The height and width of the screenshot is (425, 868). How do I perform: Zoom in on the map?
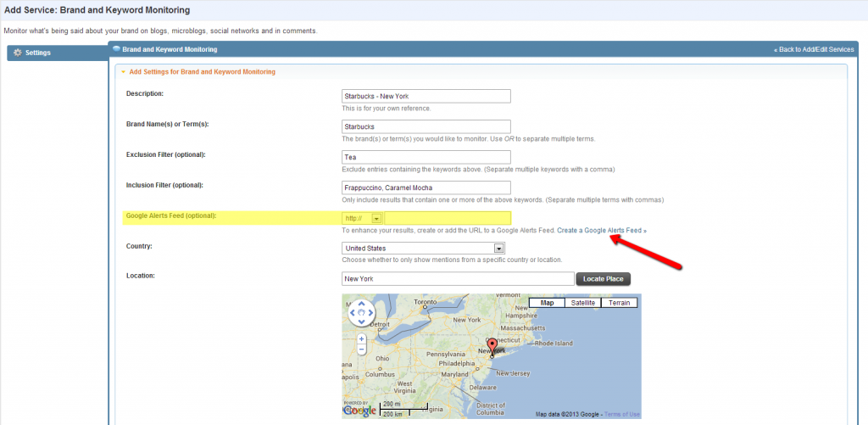click(361, 338)
